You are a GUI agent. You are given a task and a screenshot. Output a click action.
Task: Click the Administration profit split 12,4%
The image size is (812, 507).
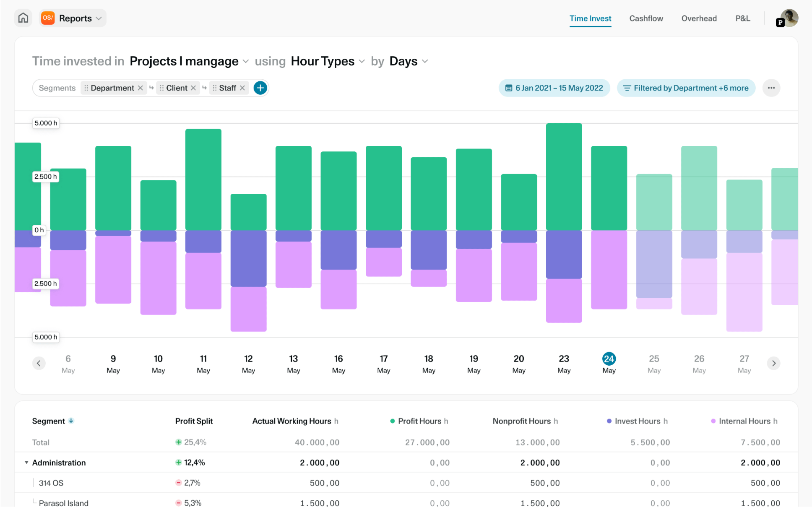[x=190, y=463]
